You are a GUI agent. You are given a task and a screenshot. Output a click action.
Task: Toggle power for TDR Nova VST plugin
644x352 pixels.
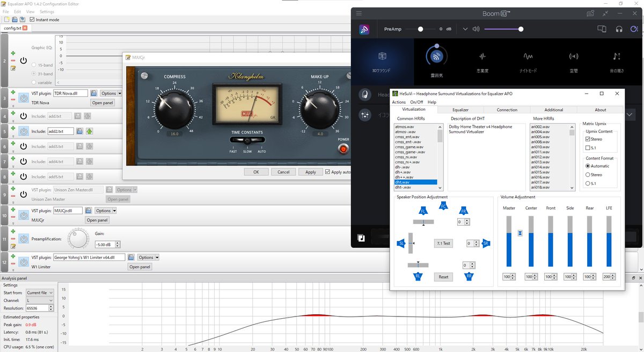[24, 98]
